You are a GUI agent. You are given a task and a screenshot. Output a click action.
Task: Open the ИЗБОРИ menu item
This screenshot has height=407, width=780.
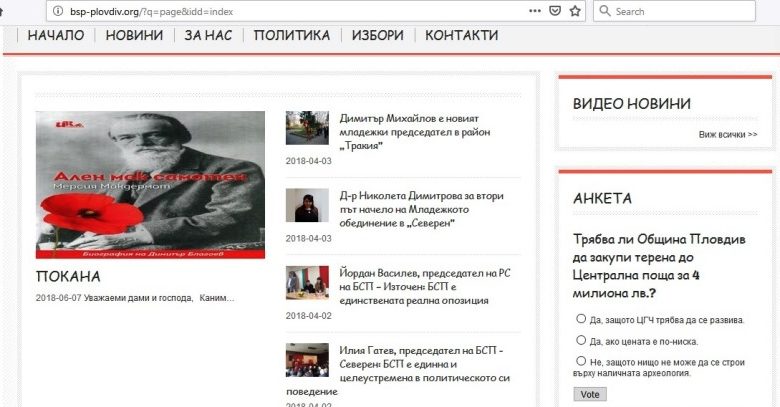point(378,35)
